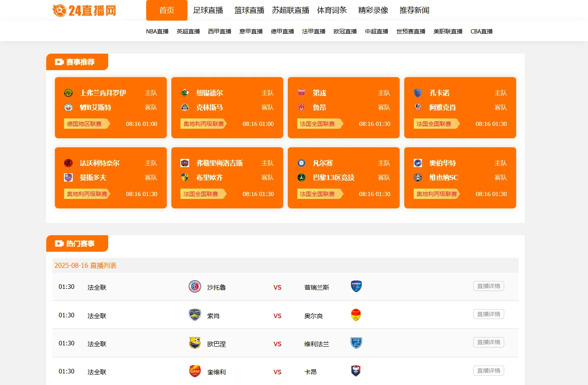This screenshot has height=385, width=588.
Task: Go to 美职联直播 link
Action: point(448,31)
